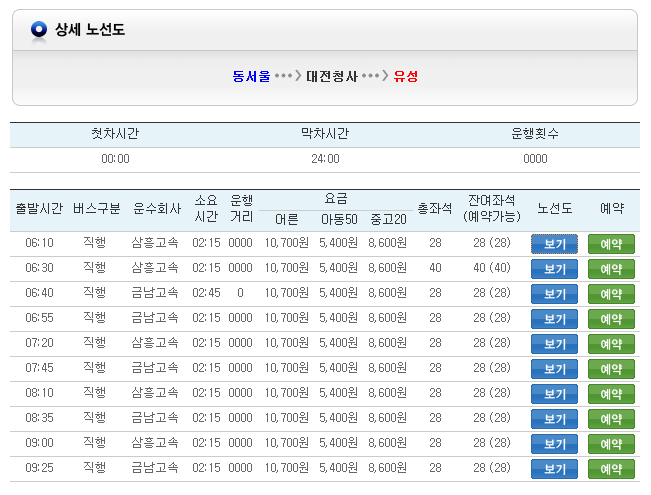Click the blue 동서울 origin label
The width and height of the screenshot is (651, 495).
click(x=251, y=76)
